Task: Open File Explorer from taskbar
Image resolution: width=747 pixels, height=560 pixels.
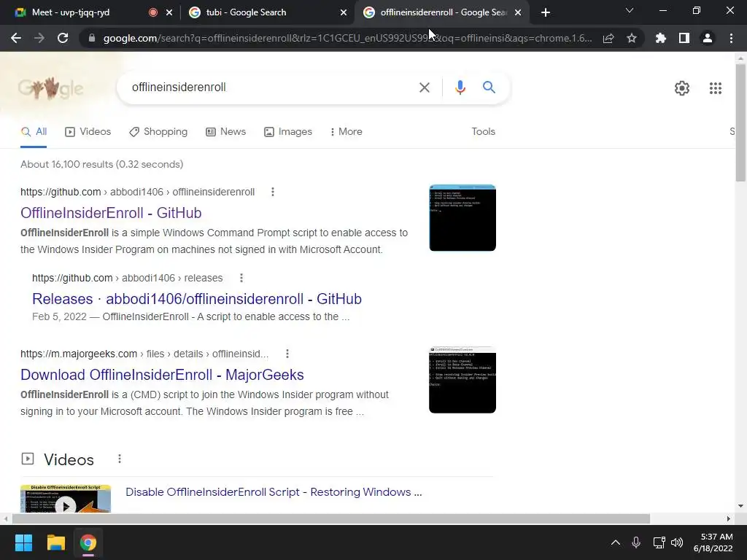Action: pyautogui.click(x=55, y=542)
